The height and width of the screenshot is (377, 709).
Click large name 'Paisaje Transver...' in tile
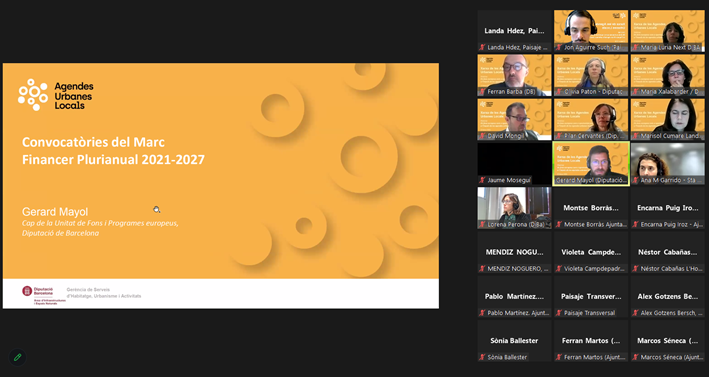[x=591, y=297]
